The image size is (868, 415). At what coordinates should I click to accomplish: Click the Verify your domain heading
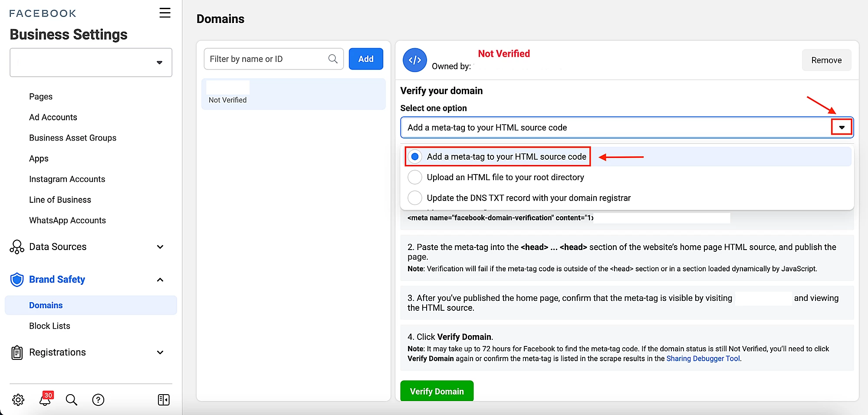coord(441,91)
